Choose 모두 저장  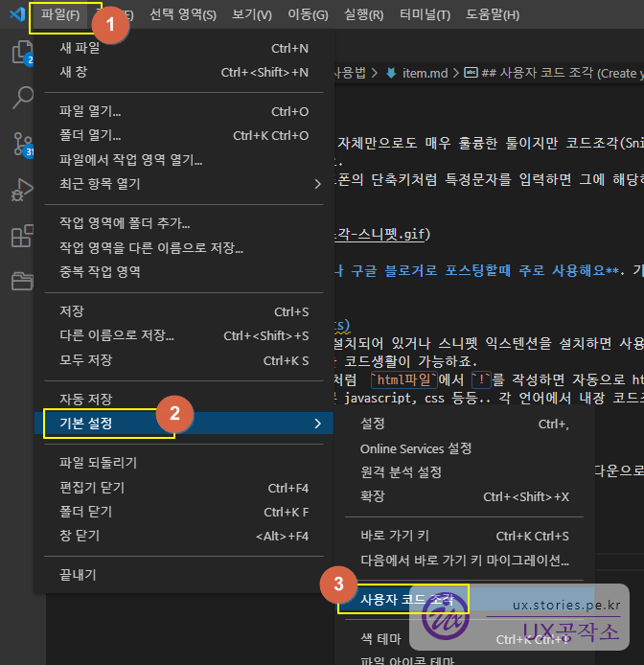point(184,360)
